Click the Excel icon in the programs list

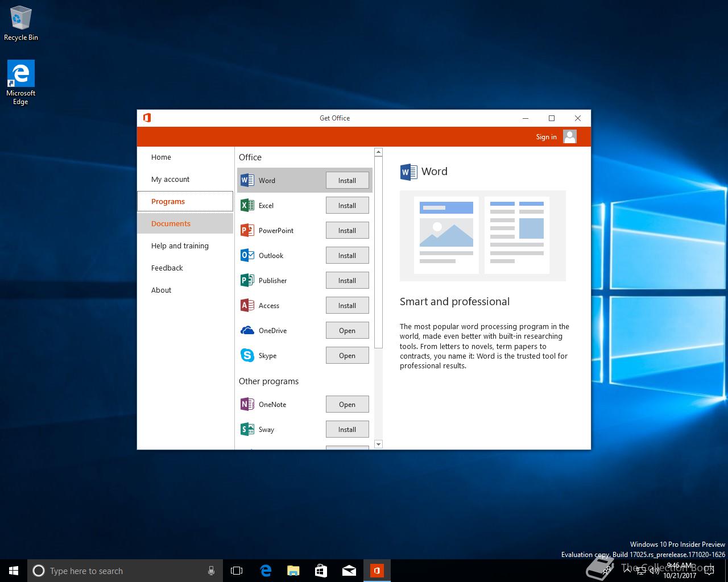247,205
